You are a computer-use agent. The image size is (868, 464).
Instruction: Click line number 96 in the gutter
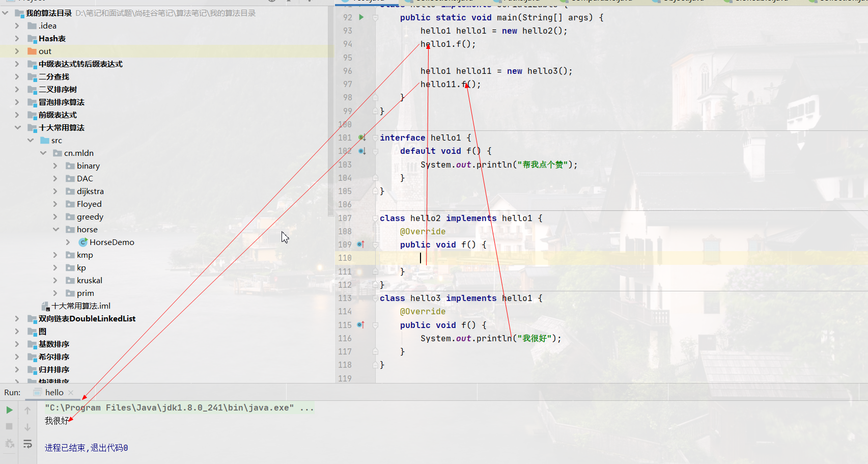coord(348,71)
